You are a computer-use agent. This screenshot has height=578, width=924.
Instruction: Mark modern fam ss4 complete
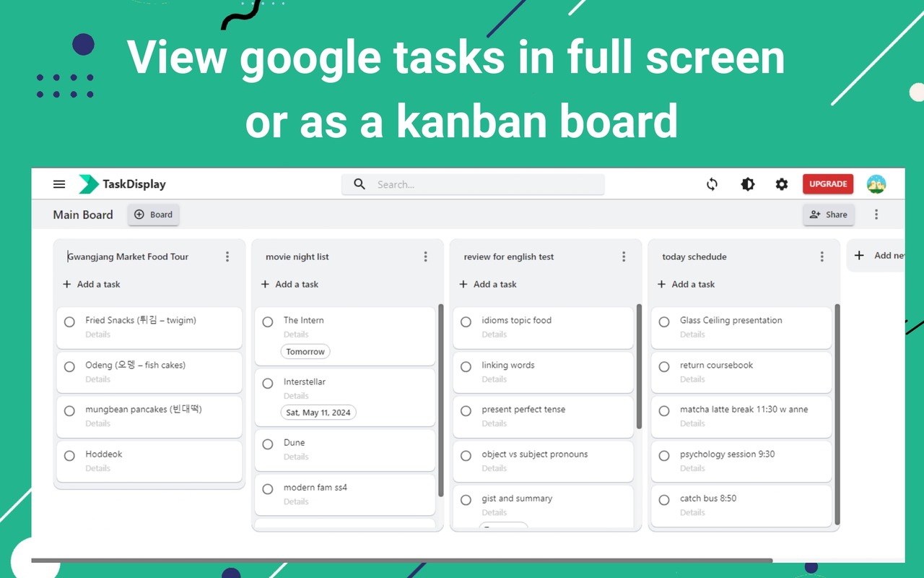coord(268,488)
